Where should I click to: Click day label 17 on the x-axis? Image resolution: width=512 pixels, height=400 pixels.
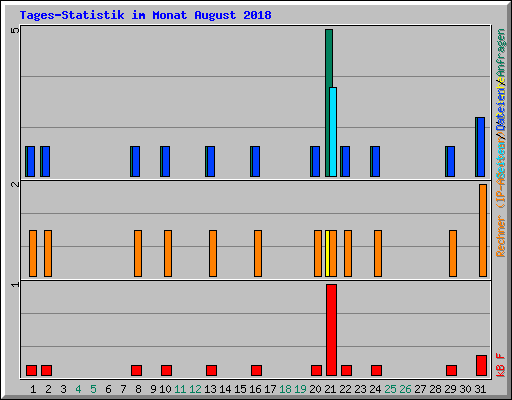coord(270,389)
